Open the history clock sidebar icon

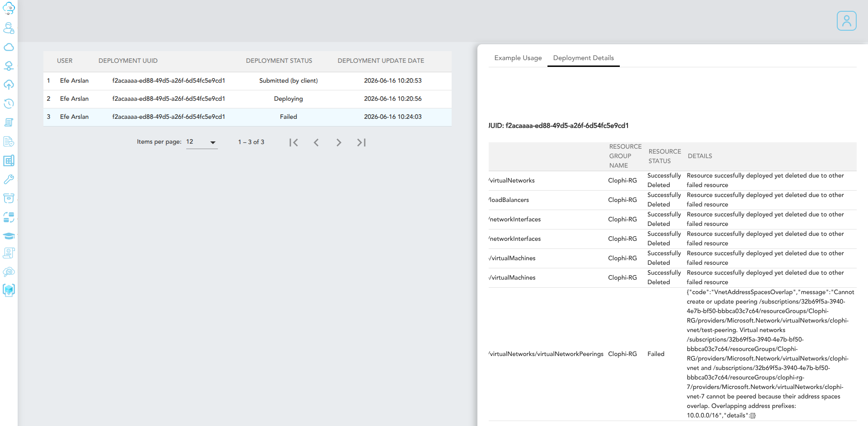pyautogui.click(x=9, y=103)
